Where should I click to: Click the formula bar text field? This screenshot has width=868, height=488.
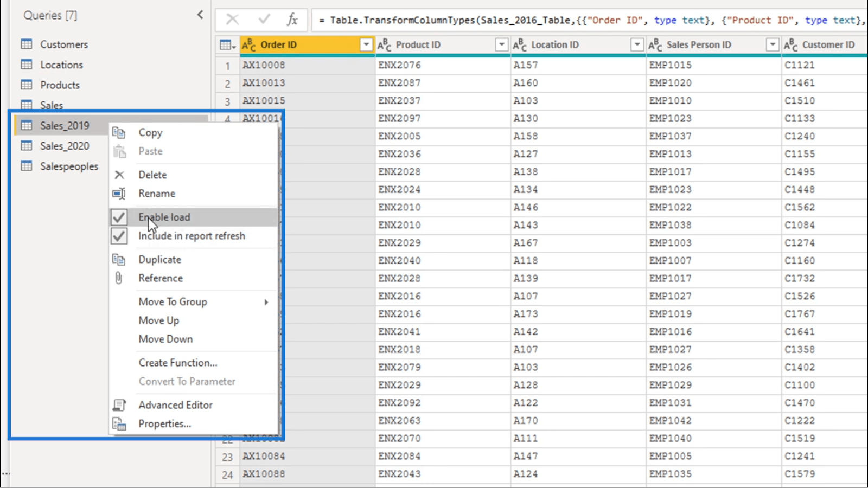[x=590, y=20]
